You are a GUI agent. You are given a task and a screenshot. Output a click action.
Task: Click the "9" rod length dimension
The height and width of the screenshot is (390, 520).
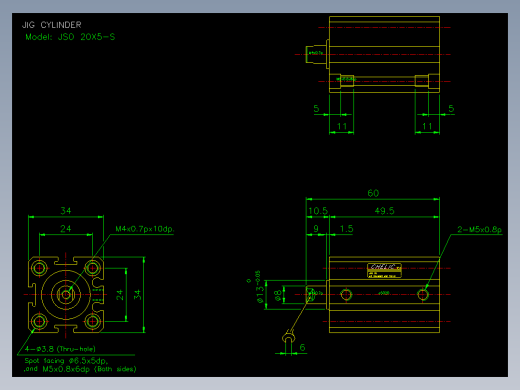(x=316, y=229)
